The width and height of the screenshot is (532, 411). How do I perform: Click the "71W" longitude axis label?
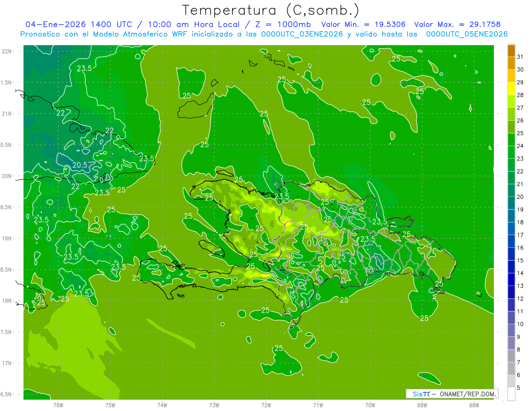coord(318,405)
